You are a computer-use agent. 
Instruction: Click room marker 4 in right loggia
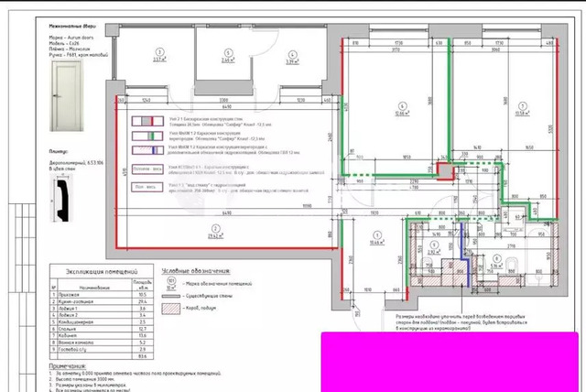pyautogui.click(x=293, y=55)
